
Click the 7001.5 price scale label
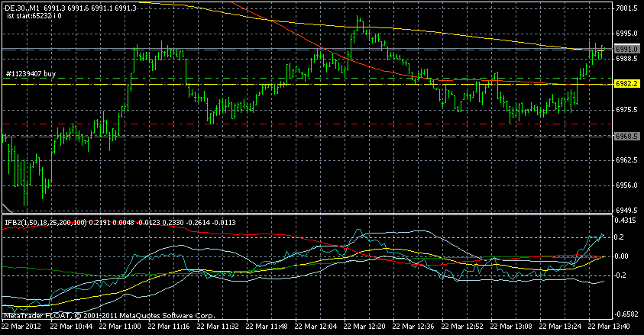coord(626,8)
